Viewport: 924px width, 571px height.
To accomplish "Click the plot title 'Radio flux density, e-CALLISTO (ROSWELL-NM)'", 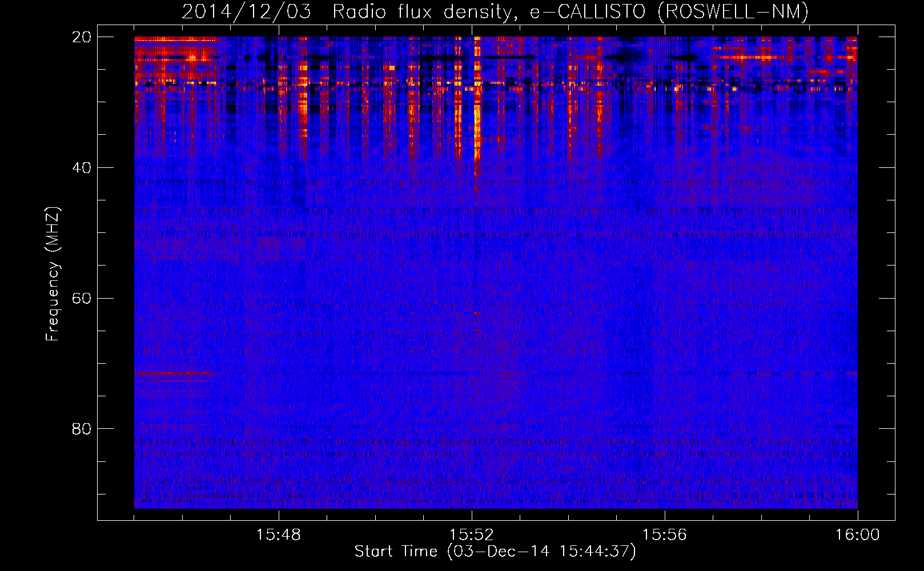I will (x=571, y=12).
